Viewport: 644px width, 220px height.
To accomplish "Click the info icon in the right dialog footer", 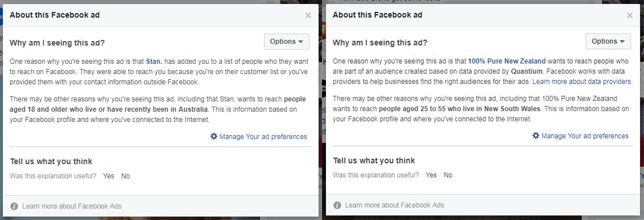I will tap(337, 205).
